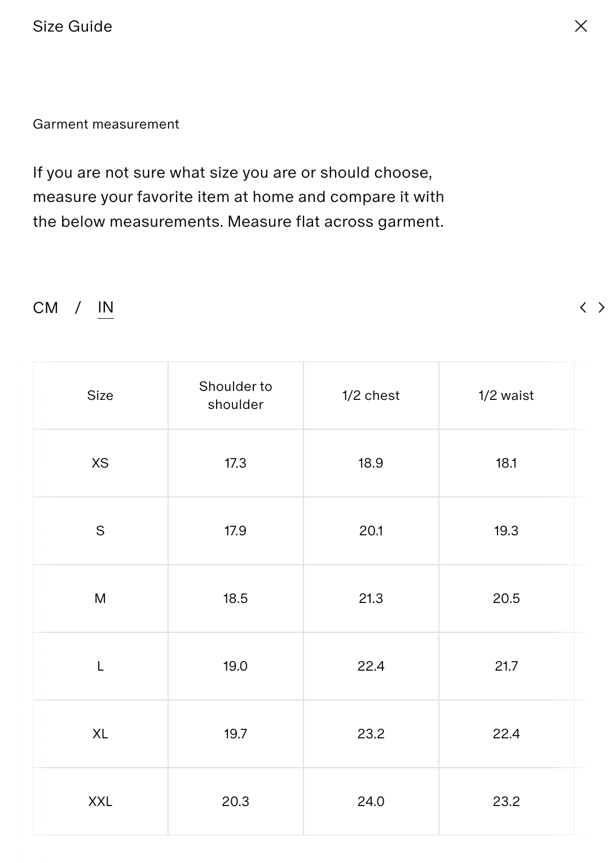Click the Garment measurement heading
Viewport: 616px width, 863px height.
point(106,124)
